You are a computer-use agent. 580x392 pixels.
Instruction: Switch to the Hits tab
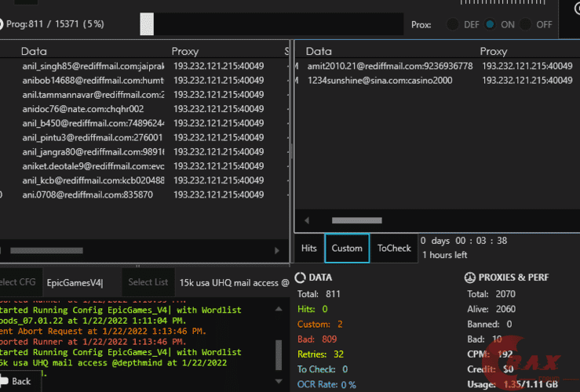tap(309, 249)
